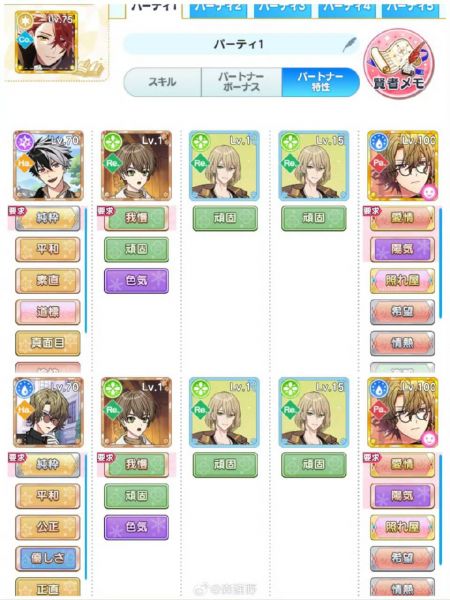Viewport: 450px width, 600px height.
Task: Tap the black-and-white-haired Lv.70 card in top row
Action: click(x=48, y=165)
